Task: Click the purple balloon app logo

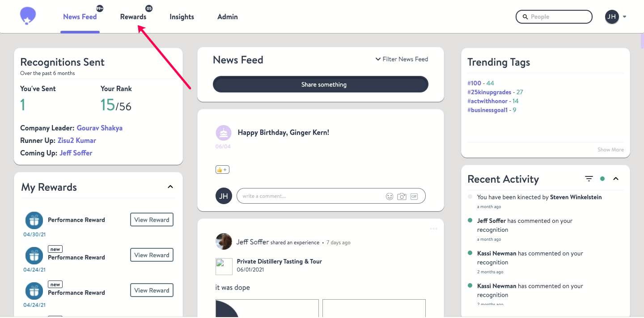Action: pos(28,17)
